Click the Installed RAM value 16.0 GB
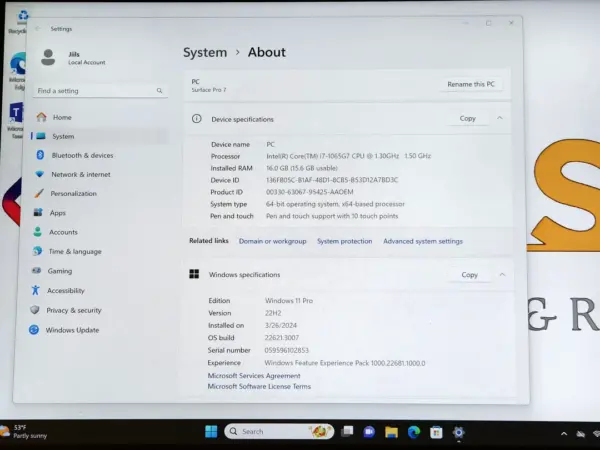 pos(302,168)
